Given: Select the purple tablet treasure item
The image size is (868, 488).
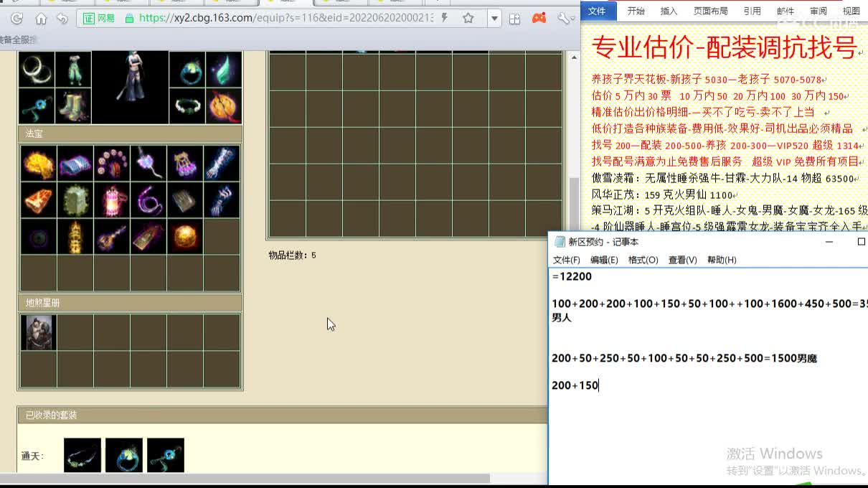Looking at the screenshot, I should point(148,236).
